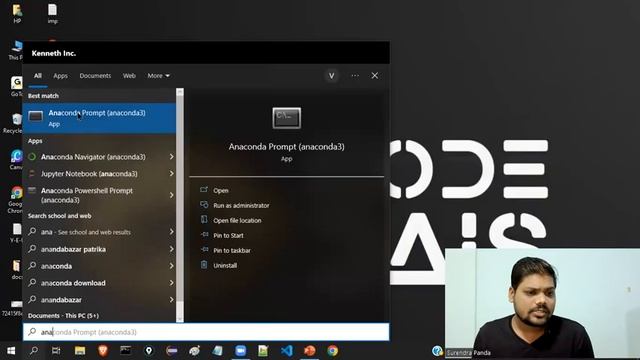
Task: Switch to the Documents search tab
Action: coord(95,76)
